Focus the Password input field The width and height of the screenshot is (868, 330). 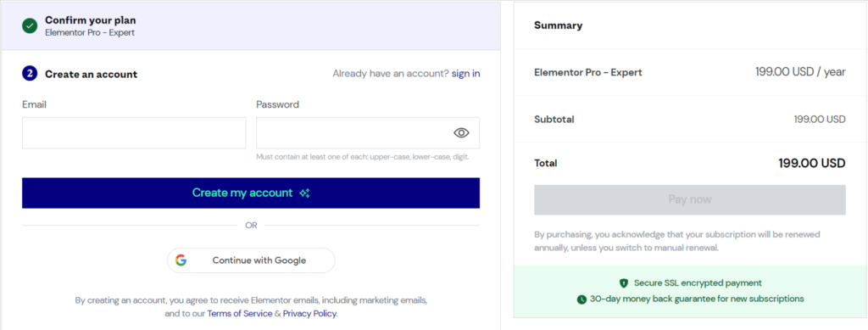click(368, 133)
